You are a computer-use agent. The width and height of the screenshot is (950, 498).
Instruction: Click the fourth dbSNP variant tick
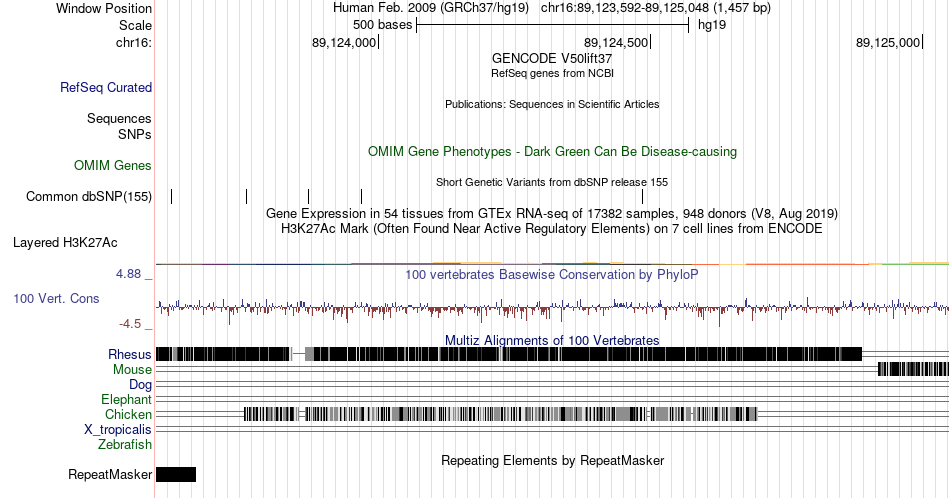click(x=362, y=196)
